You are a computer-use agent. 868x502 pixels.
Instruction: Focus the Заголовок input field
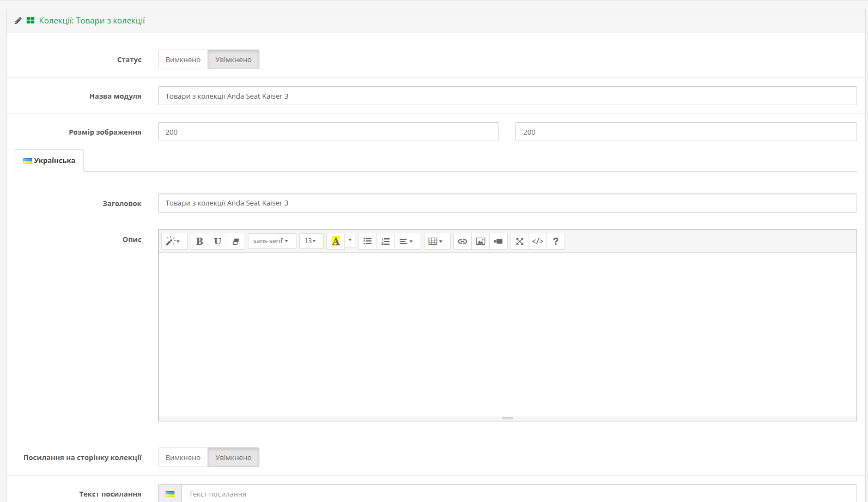pos(507,203)
